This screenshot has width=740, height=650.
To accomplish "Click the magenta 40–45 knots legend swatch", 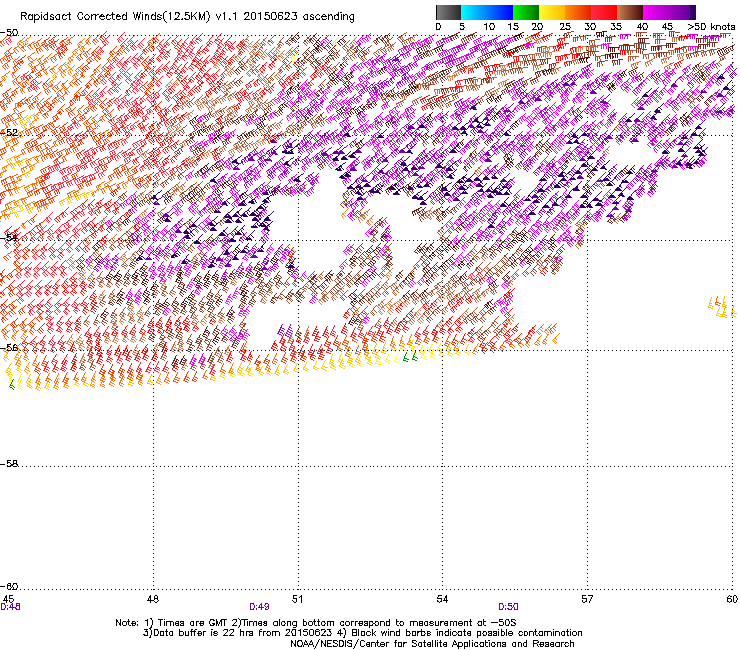I will coord(656,12).
